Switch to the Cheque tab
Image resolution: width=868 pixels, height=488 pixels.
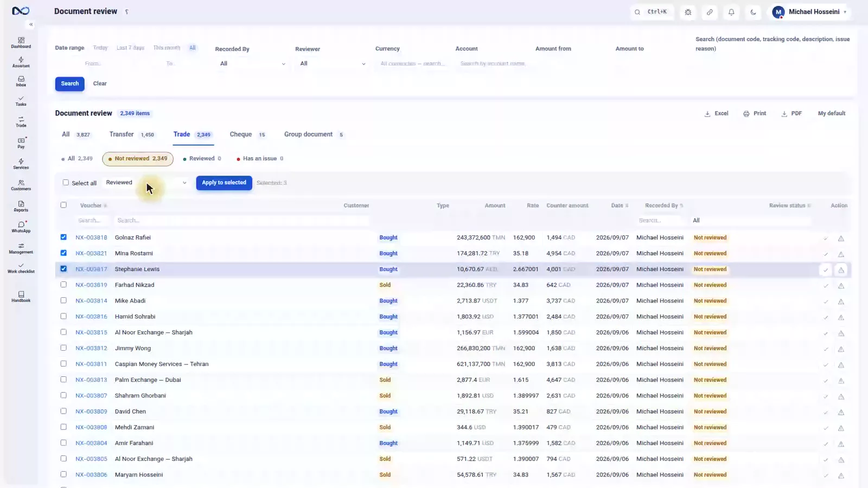pos(247,134)
